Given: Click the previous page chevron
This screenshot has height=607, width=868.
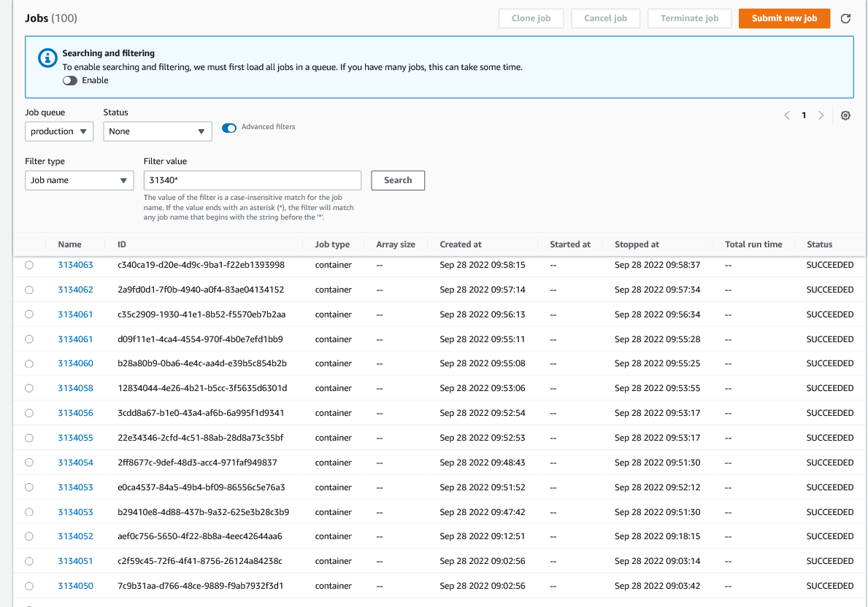Looking at the screenshot, I should (787, 115).
